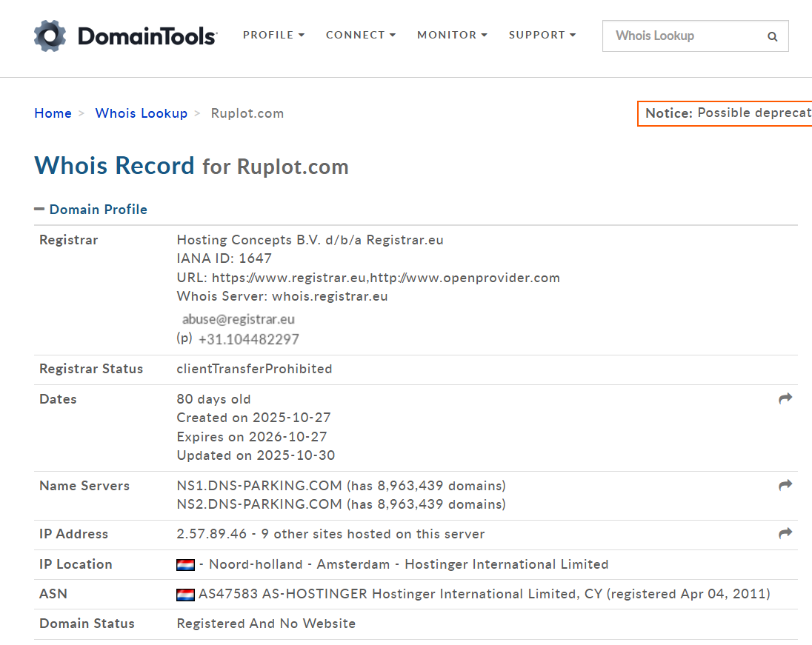Expand the MONITOR dropdown menu

tap(452, 35)
